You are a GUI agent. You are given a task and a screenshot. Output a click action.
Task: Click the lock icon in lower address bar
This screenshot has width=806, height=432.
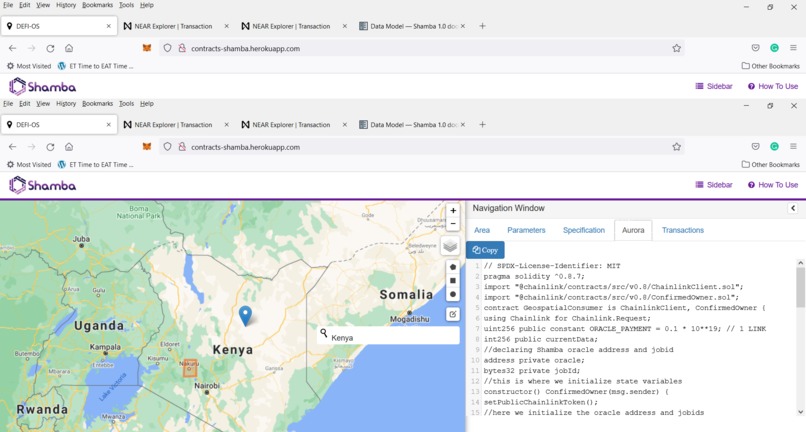(181, 147)
